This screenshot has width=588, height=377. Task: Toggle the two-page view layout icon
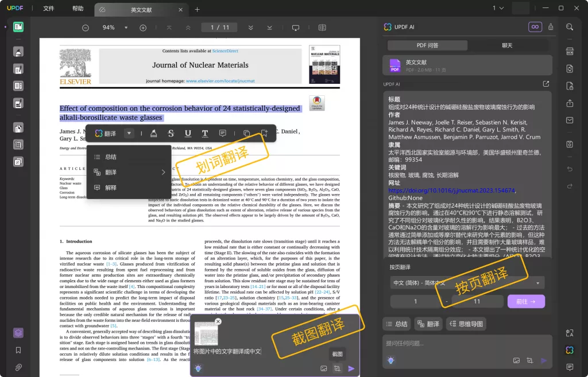(322, 28)
